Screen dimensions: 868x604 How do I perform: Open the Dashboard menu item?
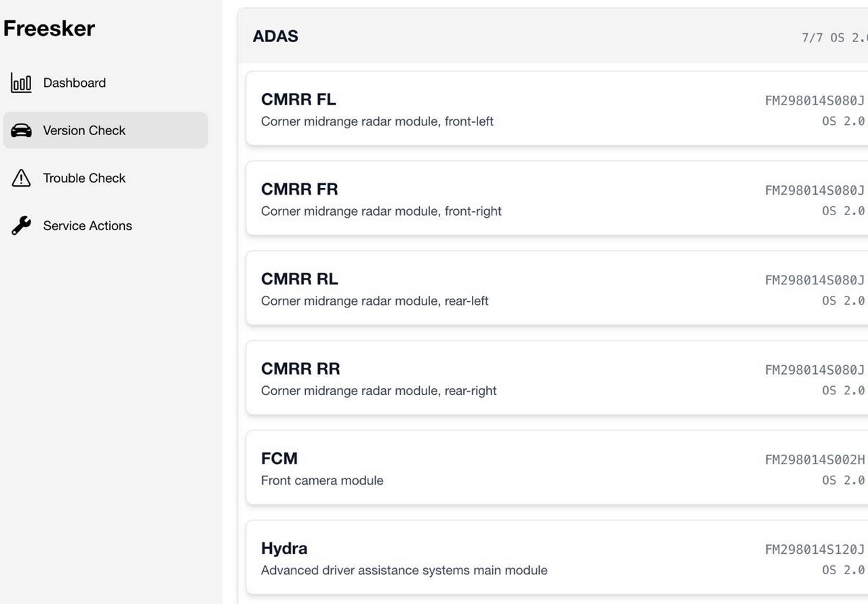point(74,83)
